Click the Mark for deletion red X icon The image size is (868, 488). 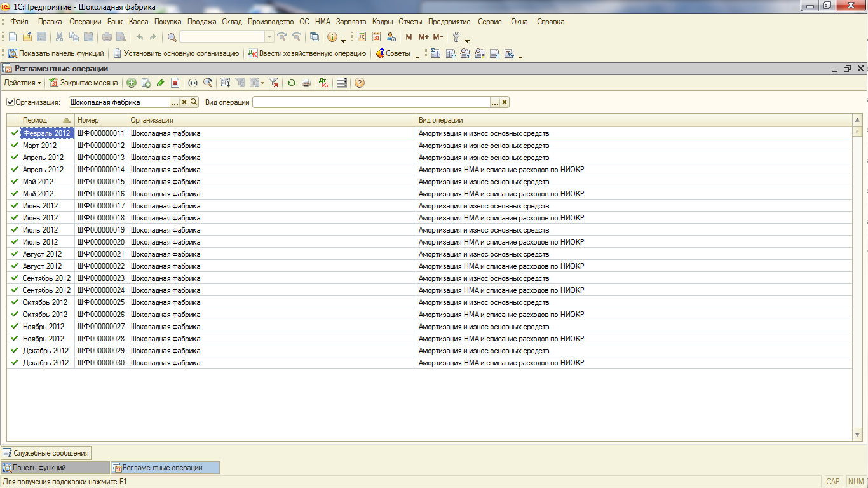(x=175, y=83)
